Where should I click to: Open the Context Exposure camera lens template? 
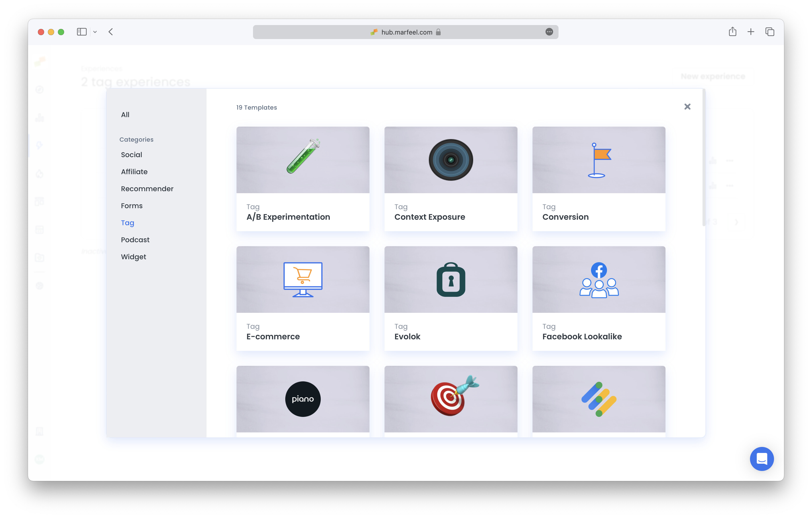coord(450,179)
